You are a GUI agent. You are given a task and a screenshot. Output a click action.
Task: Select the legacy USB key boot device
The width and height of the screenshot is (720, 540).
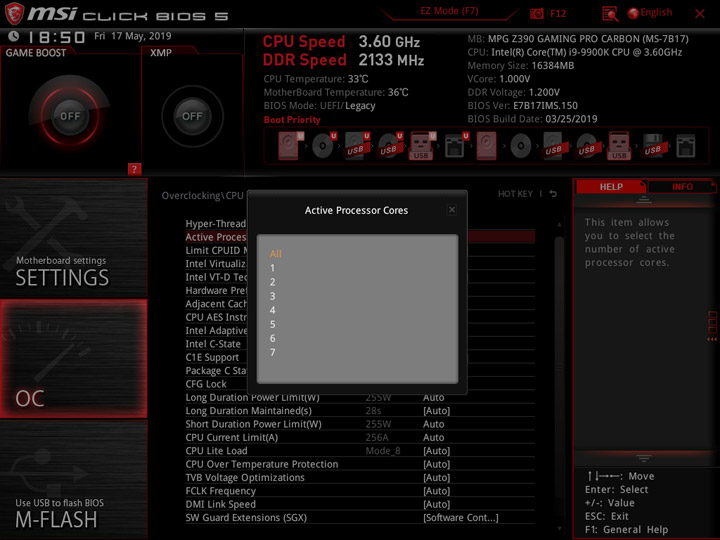(619, 146)
